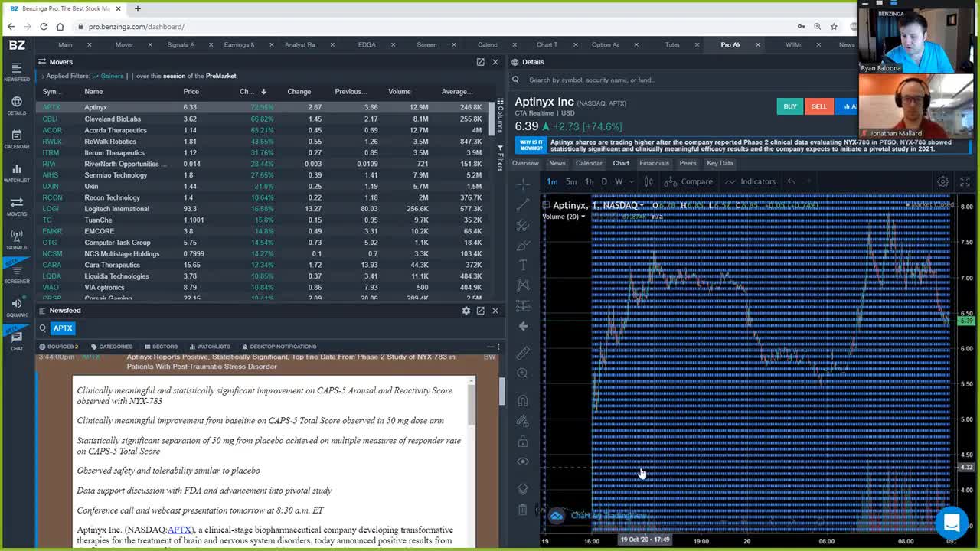This screenshot has height=551, width=980.
Task: Pop out the Movers panel
Action: click(x=480, y=62)
